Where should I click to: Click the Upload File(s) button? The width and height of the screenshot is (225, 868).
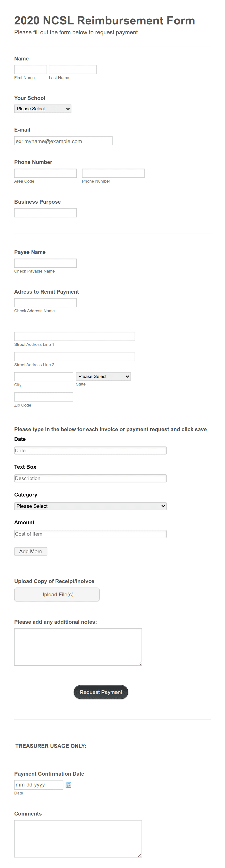57,594
